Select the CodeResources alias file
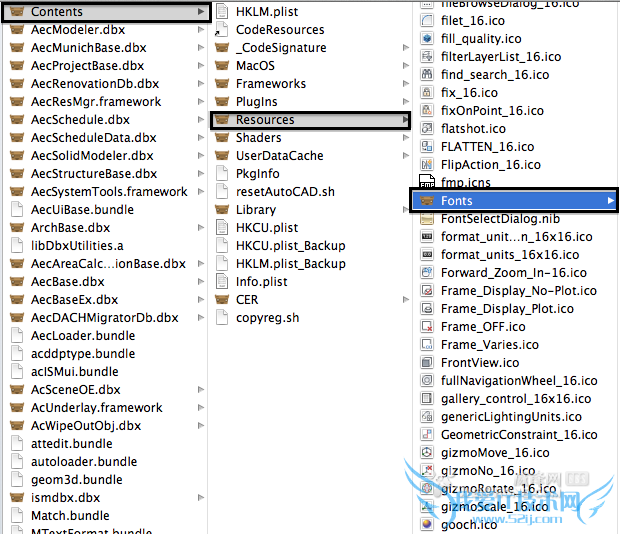The image size is (620, 534). point(280,29)
